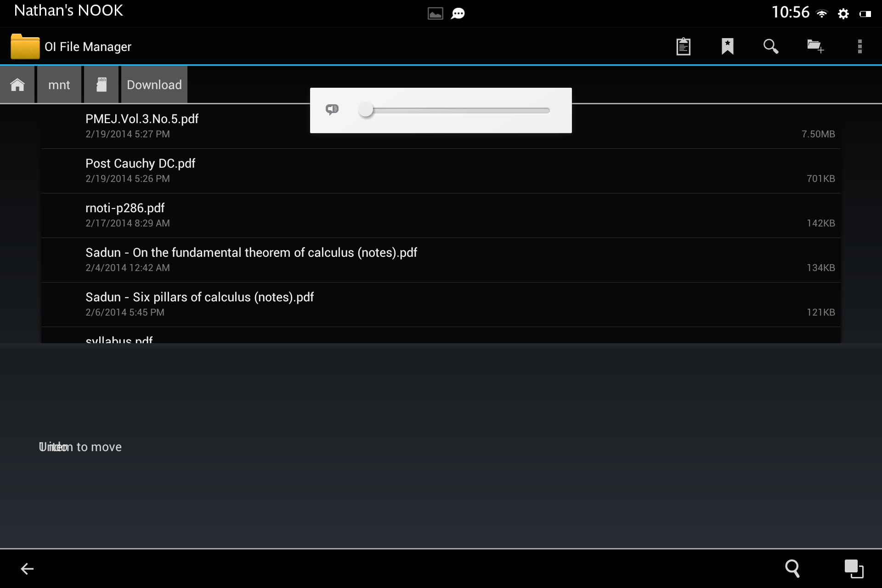This screenshot has height=588, width=882.
Task: Expand the mnt breadcrumb path
Action: click(x=58, y=84)
